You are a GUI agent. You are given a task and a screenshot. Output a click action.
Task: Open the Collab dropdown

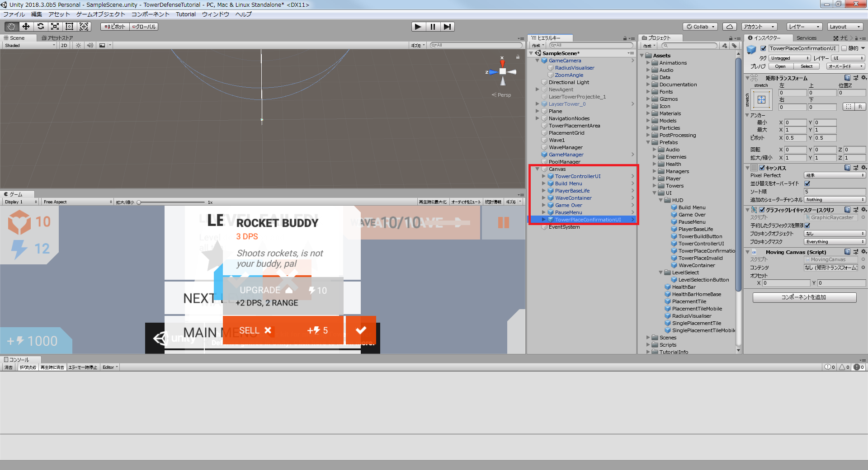(x=700, y=27)
